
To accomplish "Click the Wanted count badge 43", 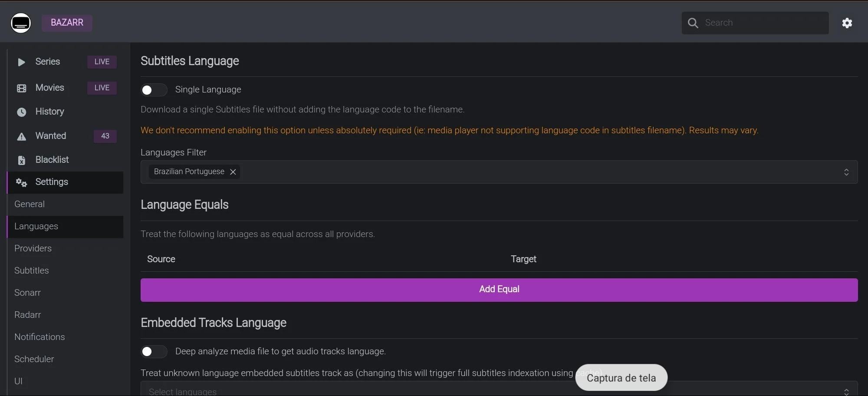I will point(105,136).
